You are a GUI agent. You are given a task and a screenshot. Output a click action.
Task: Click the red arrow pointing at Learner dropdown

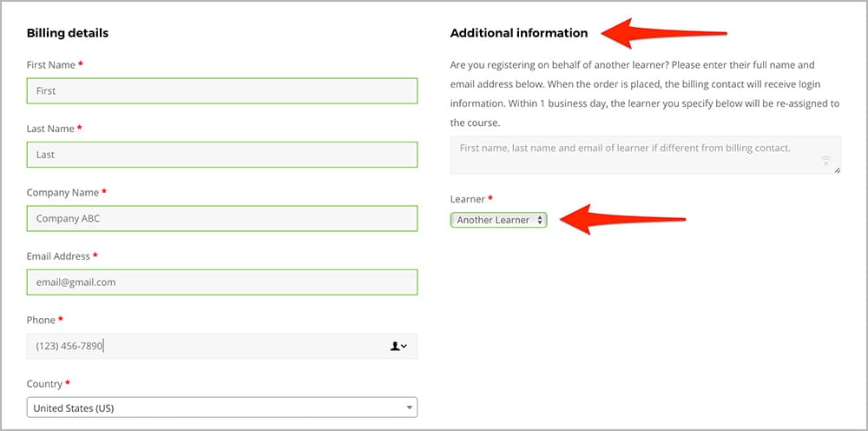click(x=622, y=219)
